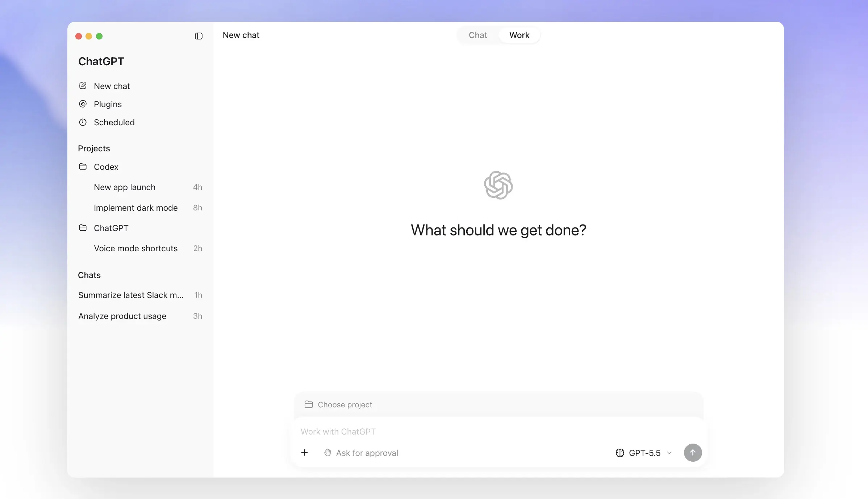This screenshot has width=868, height=499.
Task: Click the ChatGPT sidebar title
Action: click(x=101, y=61)
